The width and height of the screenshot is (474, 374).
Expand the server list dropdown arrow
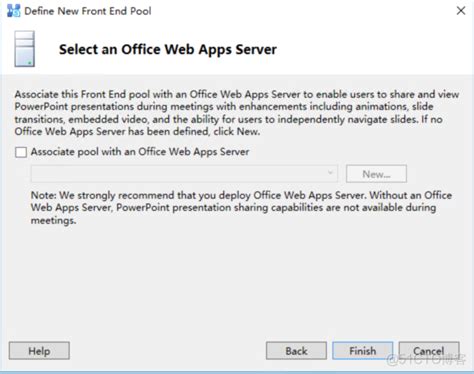(330, 173)
